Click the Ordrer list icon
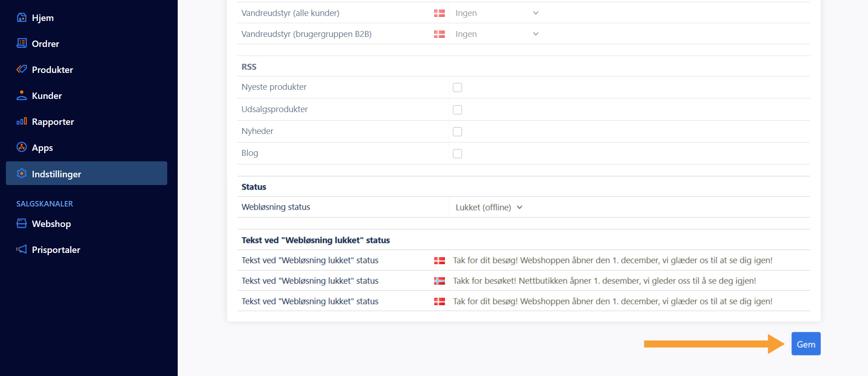Viewport: 868px width, 376px height. (21, 43)
